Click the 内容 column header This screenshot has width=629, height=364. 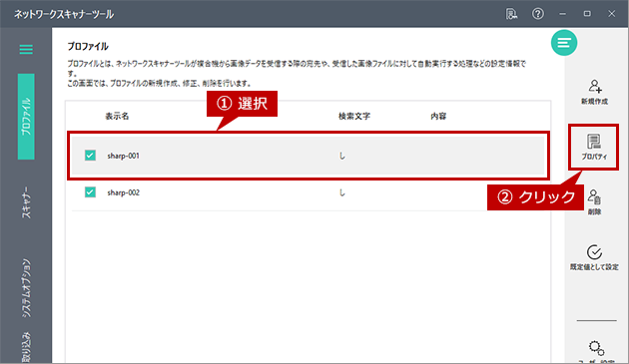(438, 117)
